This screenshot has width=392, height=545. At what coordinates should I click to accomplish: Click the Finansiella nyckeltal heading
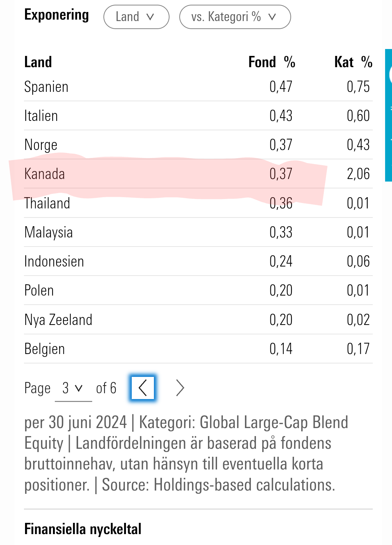click(x=83, y=529)
